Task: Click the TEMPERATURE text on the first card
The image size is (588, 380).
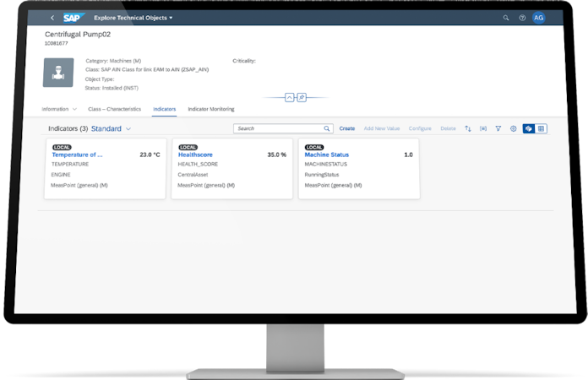Action: click(x=70, y=164)
